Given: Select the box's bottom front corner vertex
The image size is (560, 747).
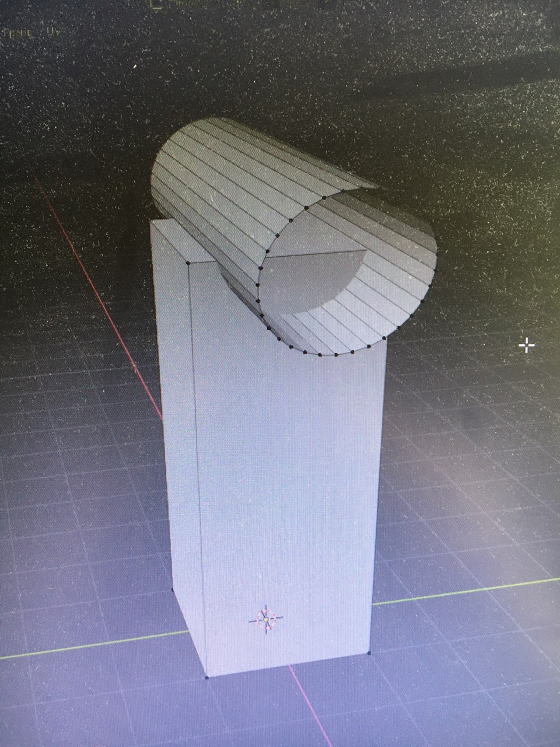Looking at the screenshot, I should click(x=207, y=678).
